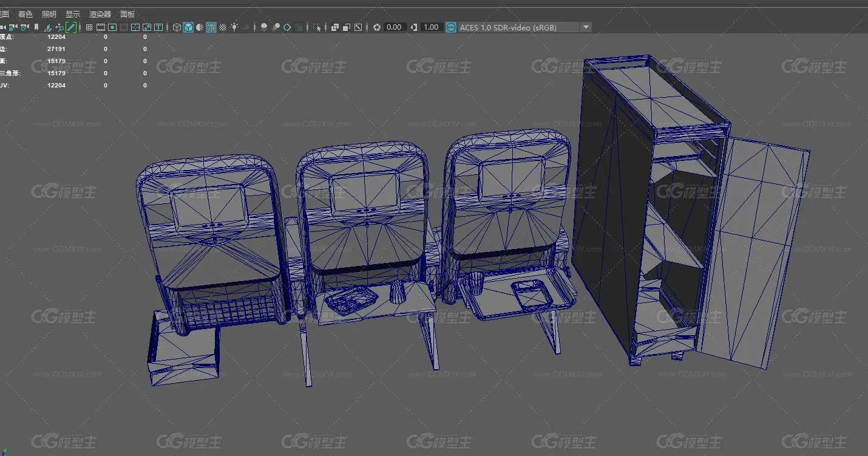Toggle color management ON button
Viewport: 868px width, 456px height.
(450, 27)
